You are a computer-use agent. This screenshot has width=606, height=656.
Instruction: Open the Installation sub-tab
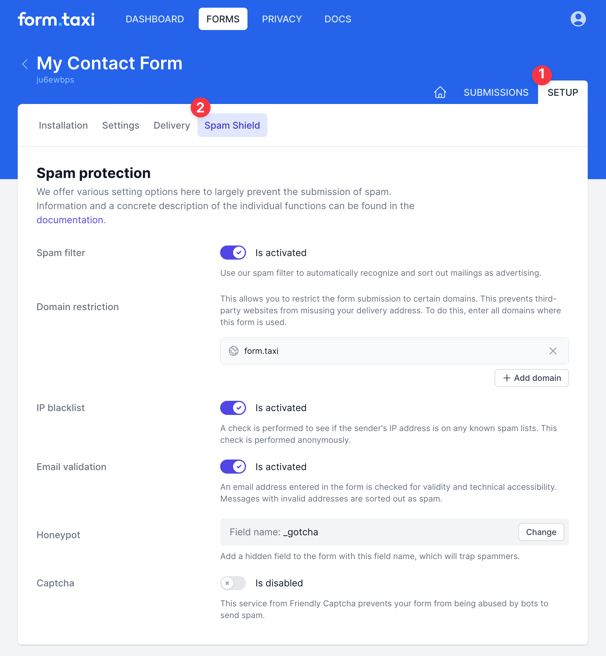point(63,126)
